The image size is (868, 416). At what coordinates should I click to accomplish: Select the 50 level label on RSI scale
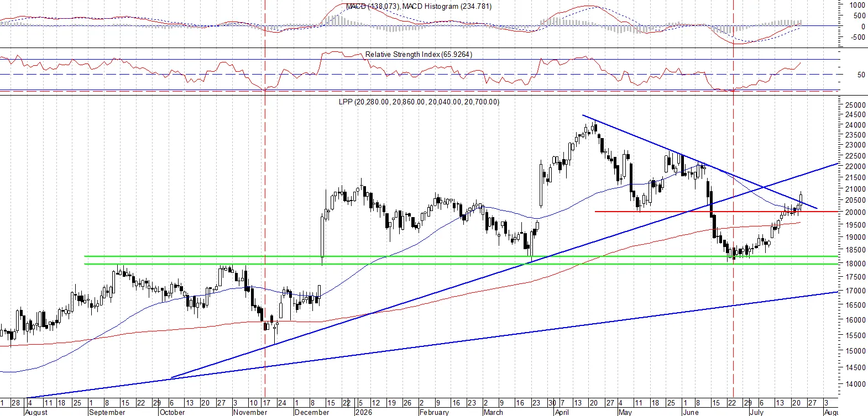pyautogui.click(x=861, y=75)
